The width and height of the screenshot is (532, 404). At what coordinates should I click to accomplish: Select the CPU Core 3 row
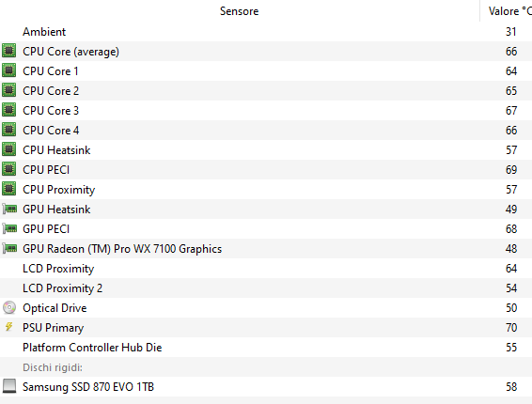pyautogui.click(x=266, y=111)
